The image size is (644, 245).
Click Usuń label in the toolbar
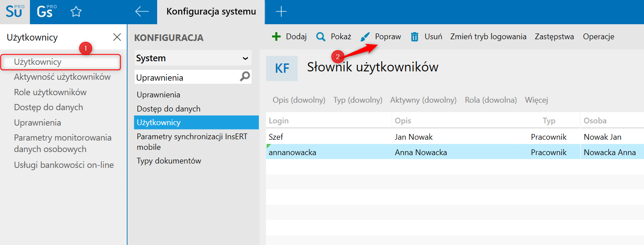(x=433, y=37)
